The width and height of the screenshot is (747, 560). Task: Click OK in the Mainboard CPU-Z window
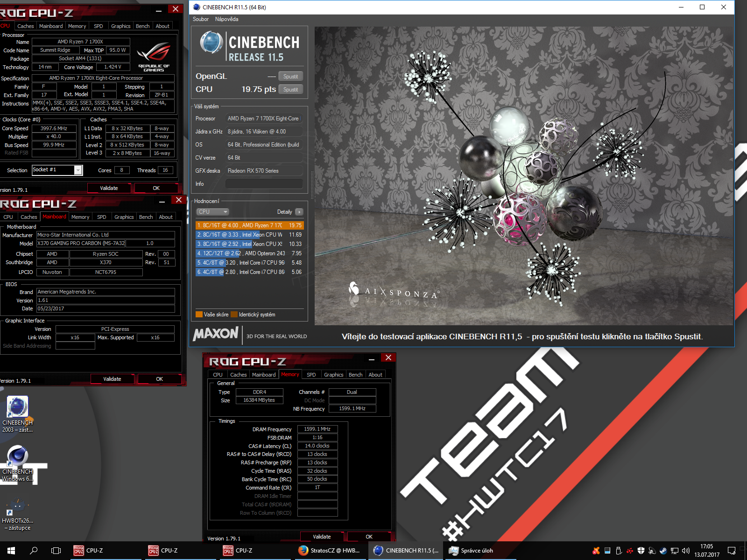(160, 379)
